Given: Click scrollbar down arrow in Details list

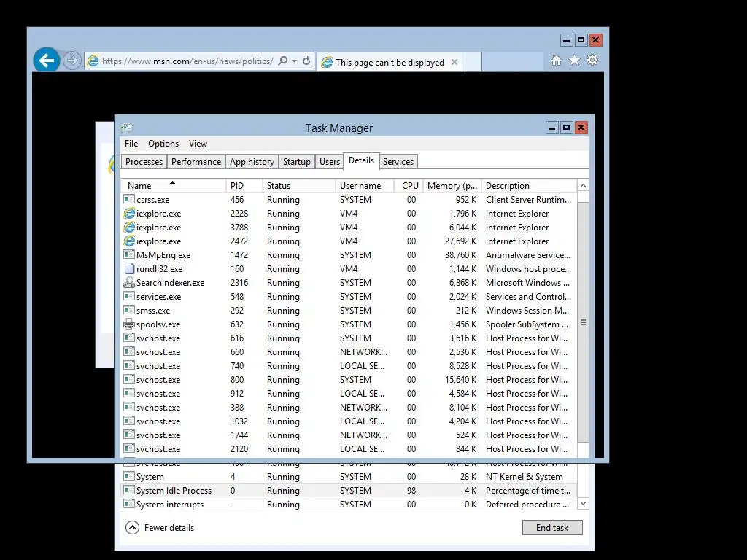Looking at the screenshot, I should [x=583, y=503].
